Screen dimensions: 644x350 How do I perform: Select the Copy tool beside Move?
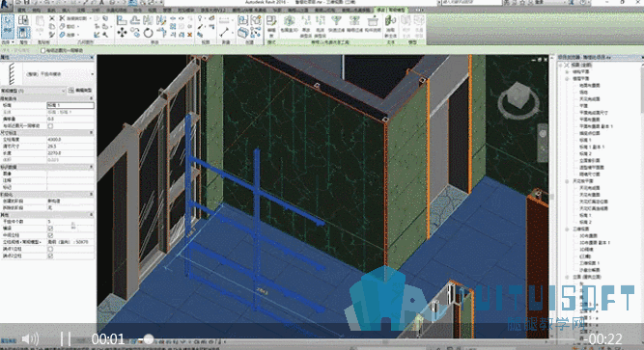click(x=135, y=33)
